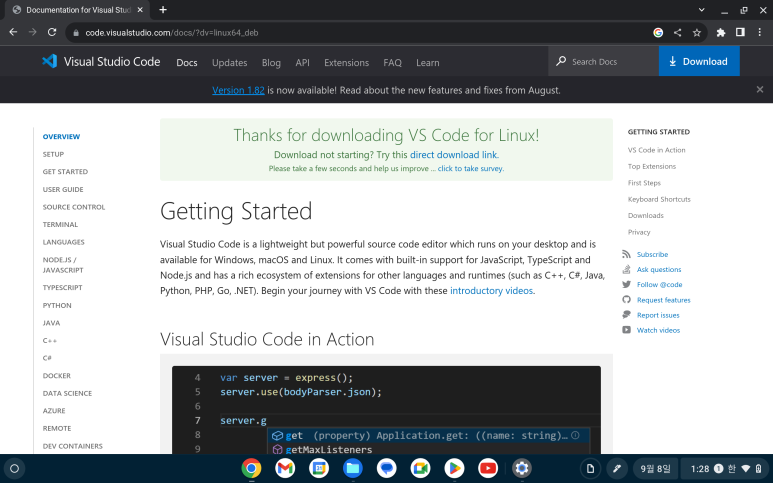The image size is (773, 483).
Task: Open the Docs nav item
Action: point(187,63)
